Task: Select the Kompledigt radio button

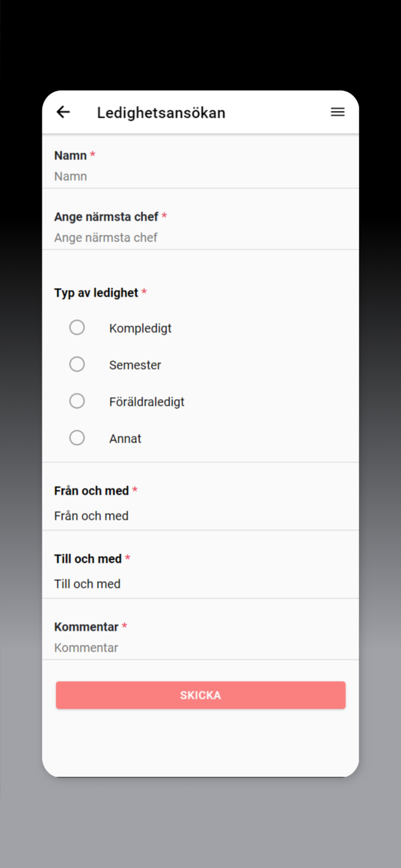Action: click(77, 327)
